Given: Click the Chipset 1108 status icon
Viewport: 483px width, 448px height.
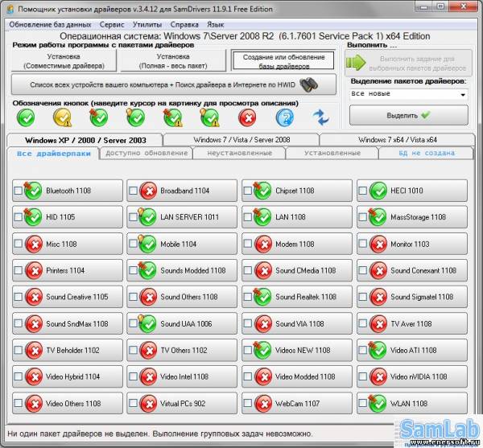Looking at the screenshot, I should pyautogui.click(x=262, y=191).
